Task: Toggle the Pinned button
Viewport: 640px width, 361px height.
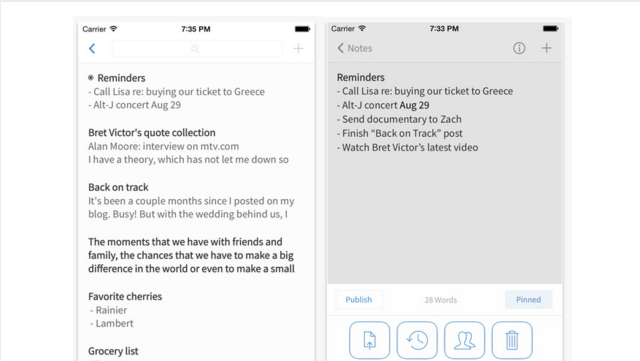Action: tap(528, 300)
